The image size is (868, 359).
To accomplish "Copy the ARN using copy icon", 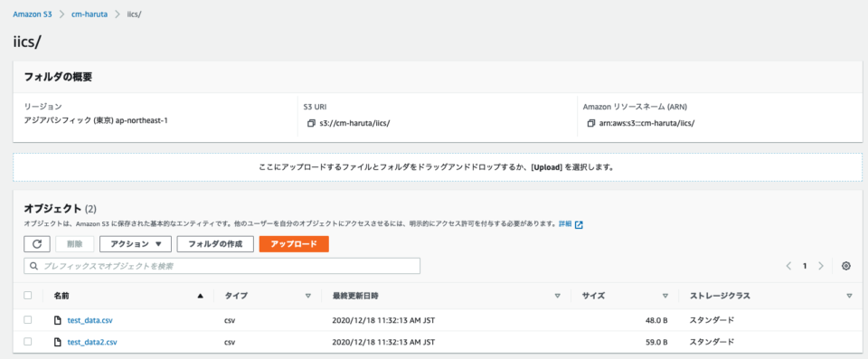I will pyautogui.click(x=590, y=123).
